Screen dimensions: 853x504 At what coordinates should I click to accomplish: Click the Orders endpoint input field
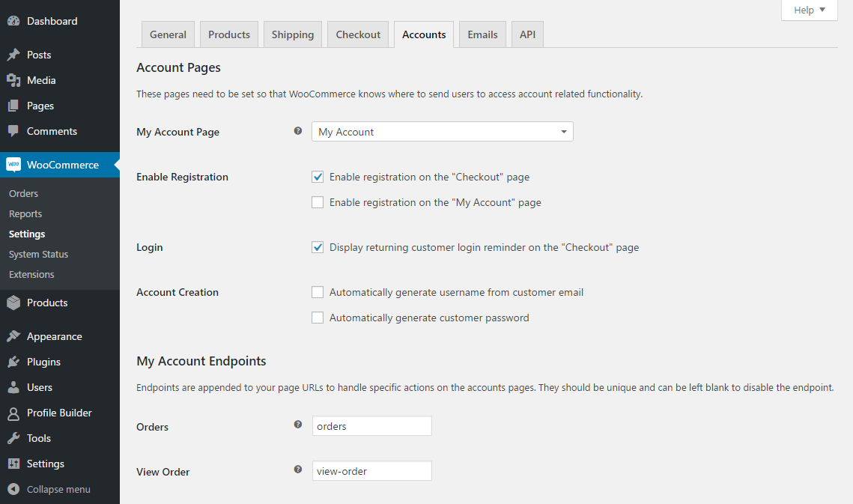372,426
